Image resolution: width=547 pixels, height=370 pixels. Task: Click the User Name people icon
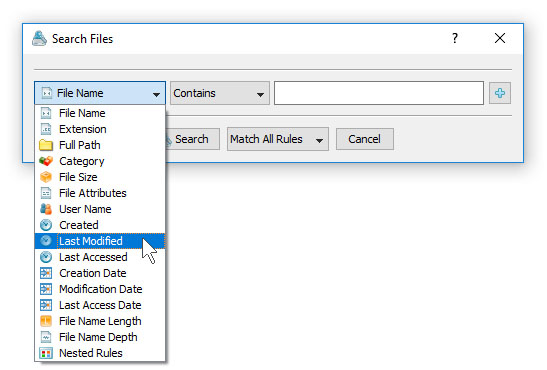pos(46,209)
